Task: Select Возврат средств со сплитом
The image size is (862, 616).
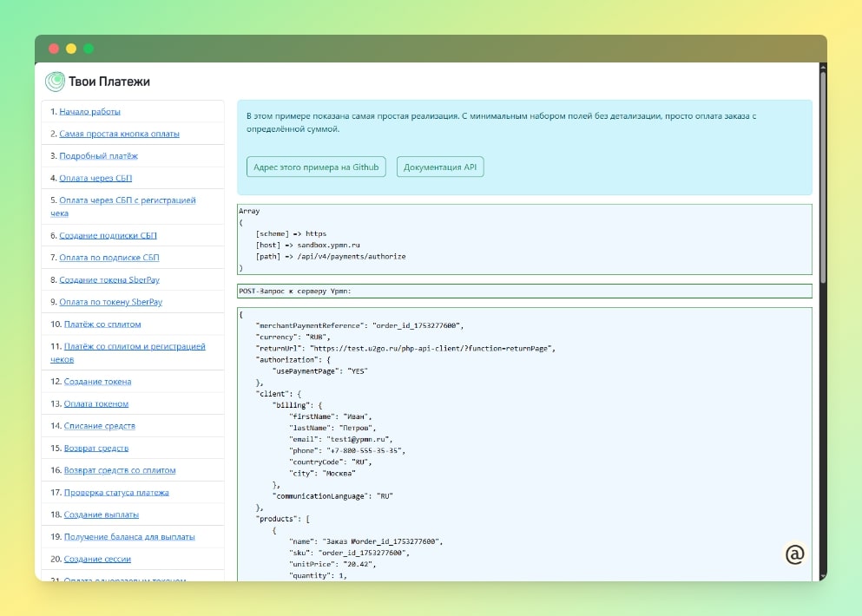Action: click(x=119, y=470)
